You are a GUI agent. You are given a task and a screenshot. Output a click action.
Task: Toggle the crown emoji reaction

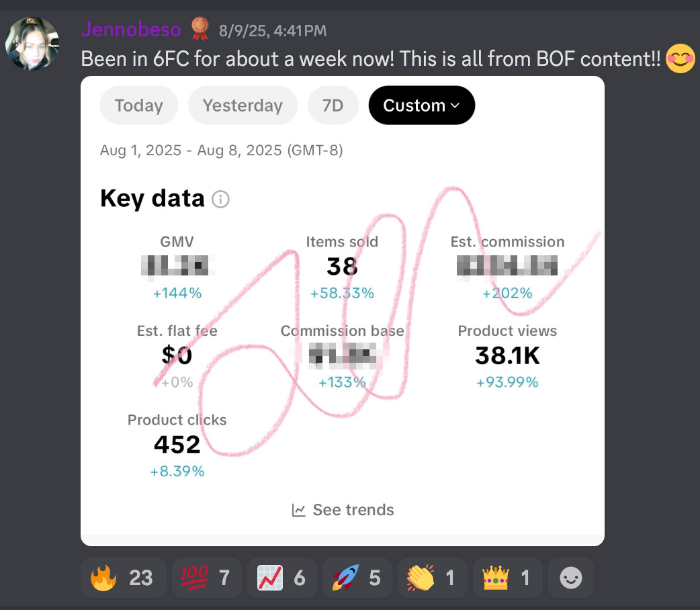[x=506, y=578]
